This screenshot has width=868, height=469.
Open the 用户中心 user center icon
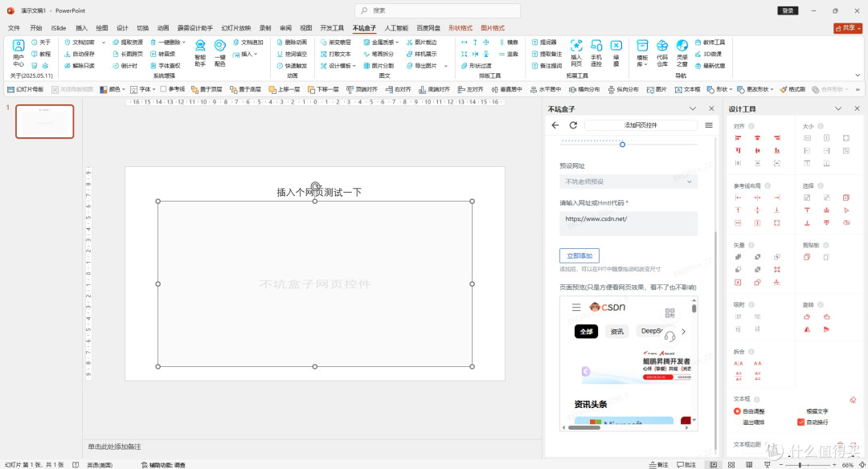[18, 52]
